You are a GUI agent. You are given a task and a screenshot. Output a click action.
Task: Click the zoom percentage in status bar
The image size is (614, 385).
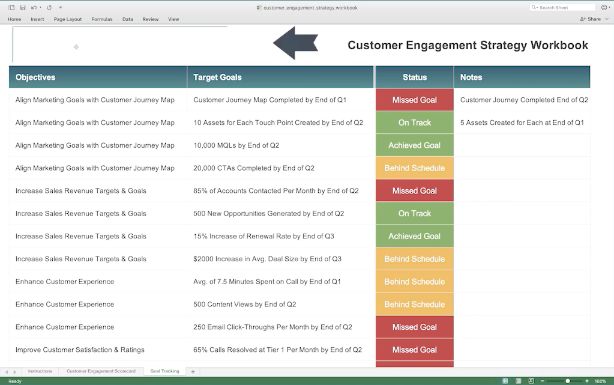coord(600,381)
